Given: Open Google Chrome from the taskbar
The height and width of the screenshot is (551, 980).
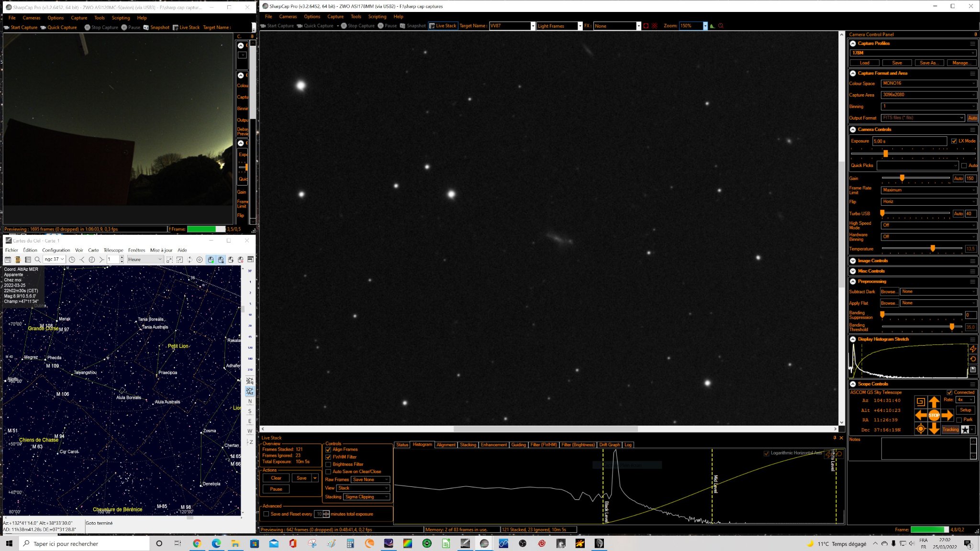Looking at the screenshot, I should coord(197,543).
